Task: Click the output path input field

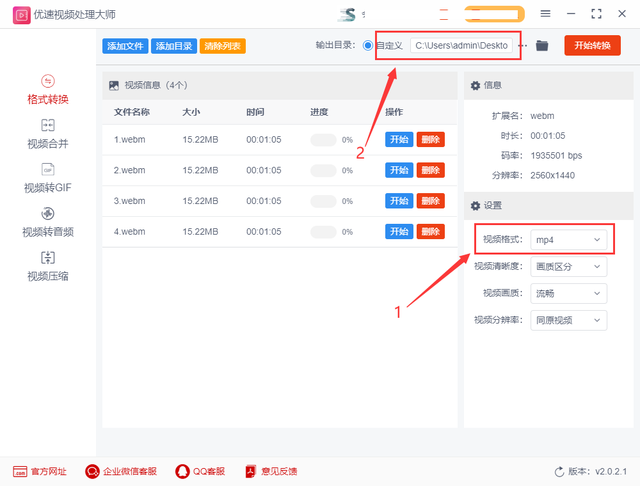Action: [461, 45]
